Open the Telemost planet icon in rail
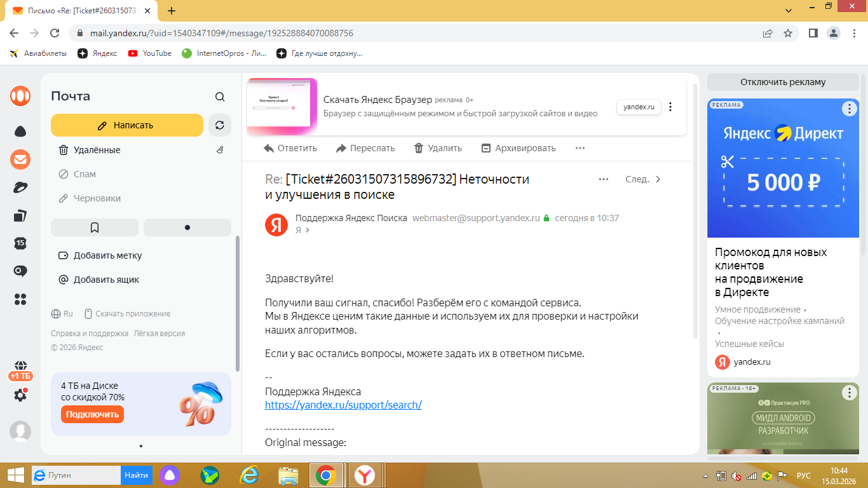This screenshot has height=488, width=868. coord(20,187)
